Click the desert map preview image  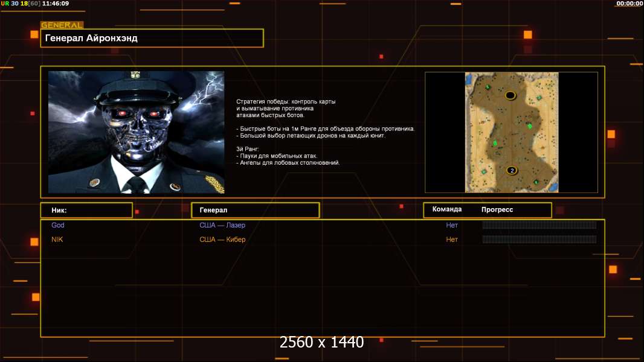click(x=511, y=132)
